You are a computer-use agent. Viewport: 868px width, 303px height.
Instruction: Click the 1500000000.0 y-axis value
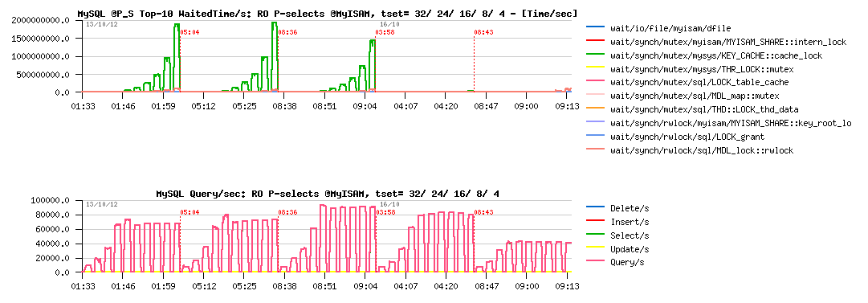tap(40, 39)
